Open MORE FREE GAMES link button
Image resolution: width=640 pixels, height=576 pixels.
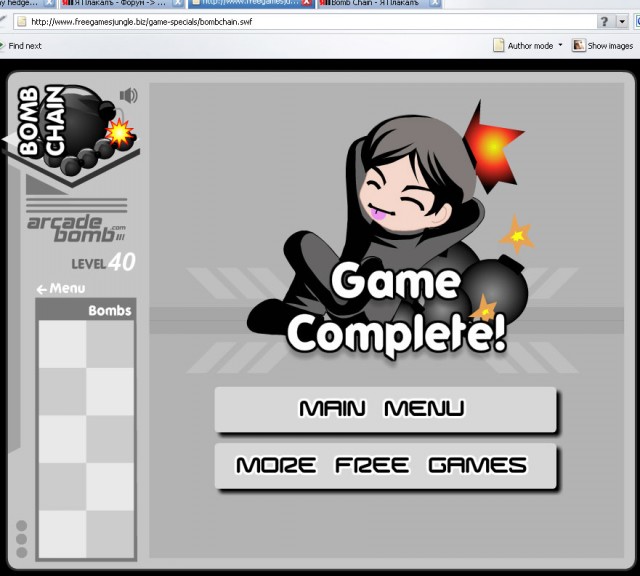385,465
